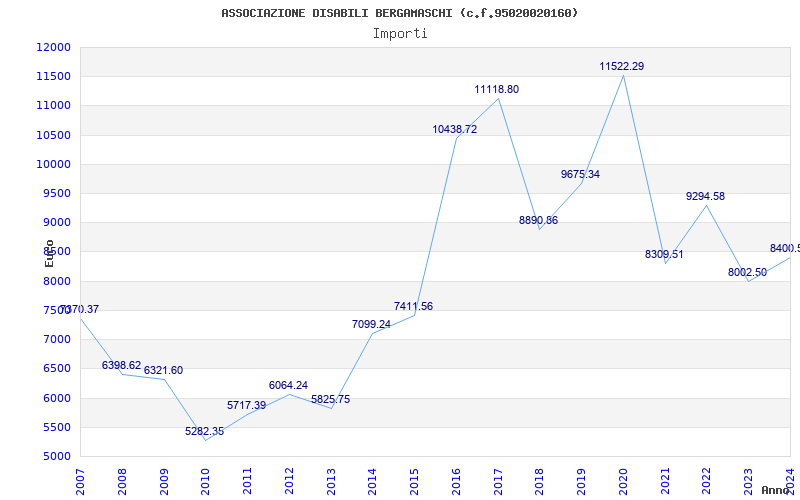The image size is (800, 500).
Task: Click the 10500 y-axis value
Action: 54,135
